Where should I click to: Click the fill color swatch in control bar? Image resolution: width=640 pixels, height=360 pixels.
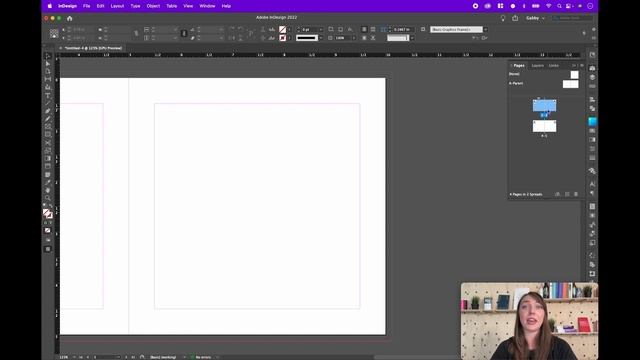pos(282,30)
